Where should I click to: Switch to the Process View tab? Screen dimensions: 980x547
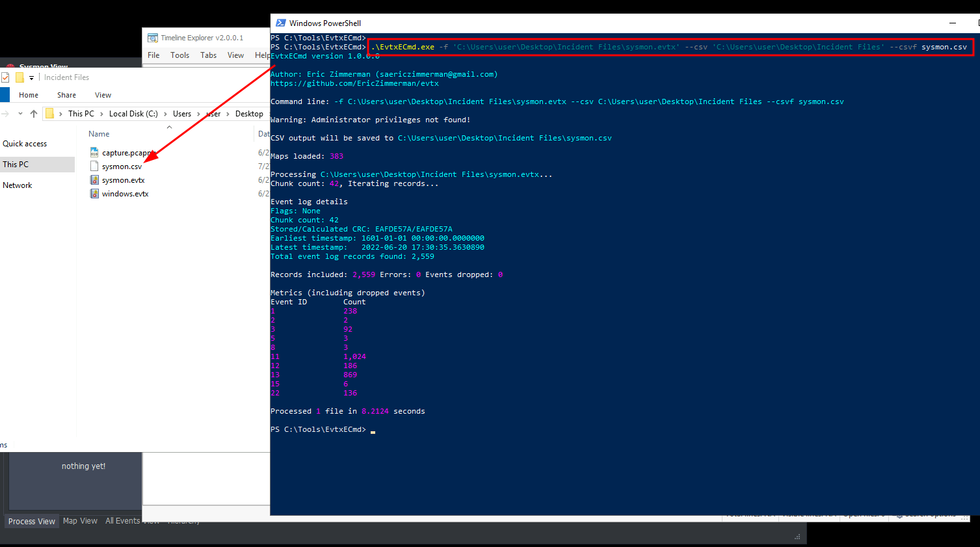pyautogui.click(x=32, y=522)
